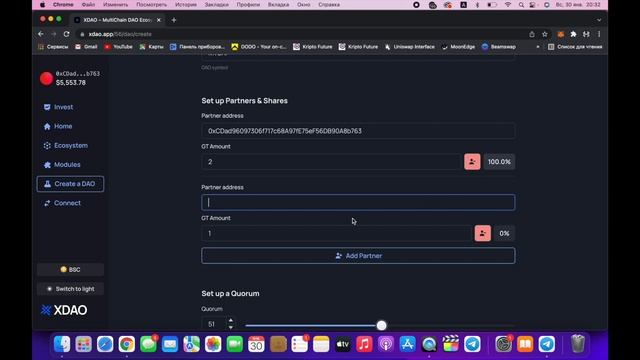Screen dimensions: 640x360
Task: Reload the page in Chrome
Action: 67,34
